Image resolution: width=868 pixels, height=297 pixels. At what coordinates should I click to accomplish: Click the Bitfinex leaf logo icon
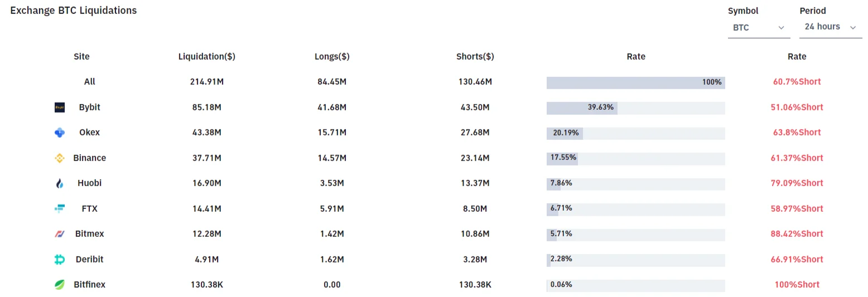(x=60, y=285)
